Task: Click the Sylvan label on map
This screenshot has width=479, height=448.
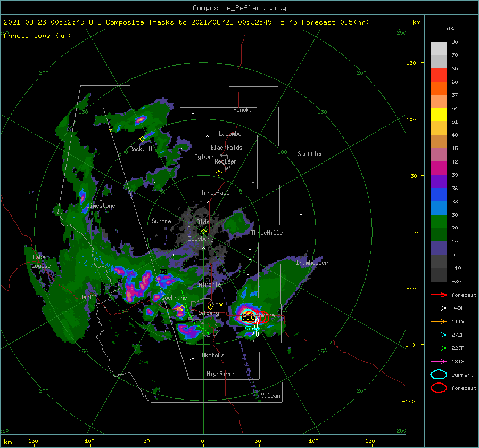Action: click(x=204, y=157)
